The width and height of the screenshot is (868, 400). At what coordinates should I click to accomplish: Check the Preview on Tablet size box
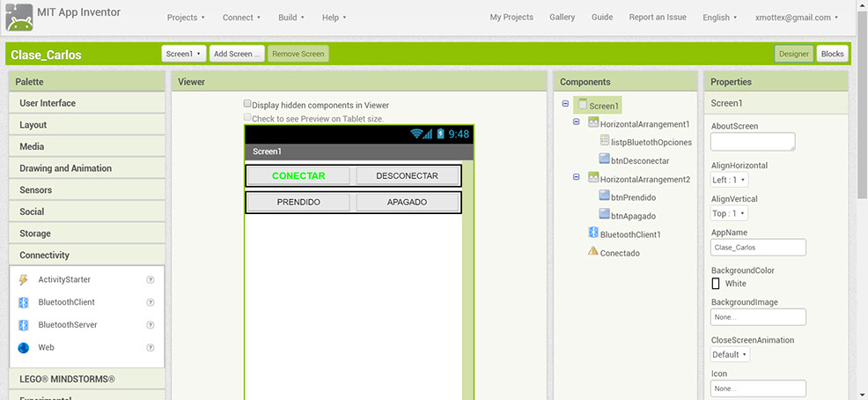[247, 117]
